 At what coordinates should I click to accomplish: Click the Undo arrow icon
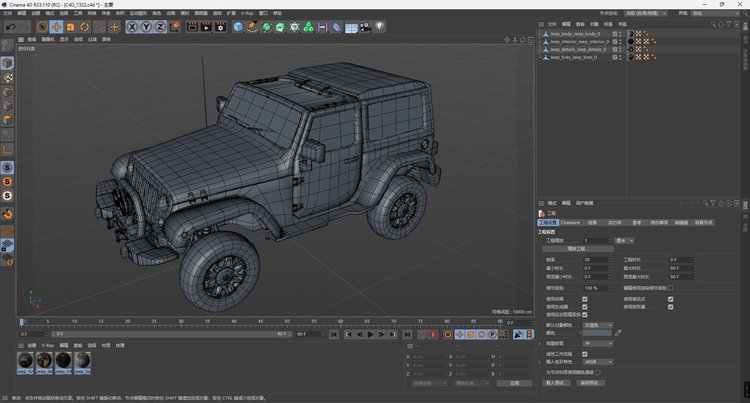coord(11,27)
